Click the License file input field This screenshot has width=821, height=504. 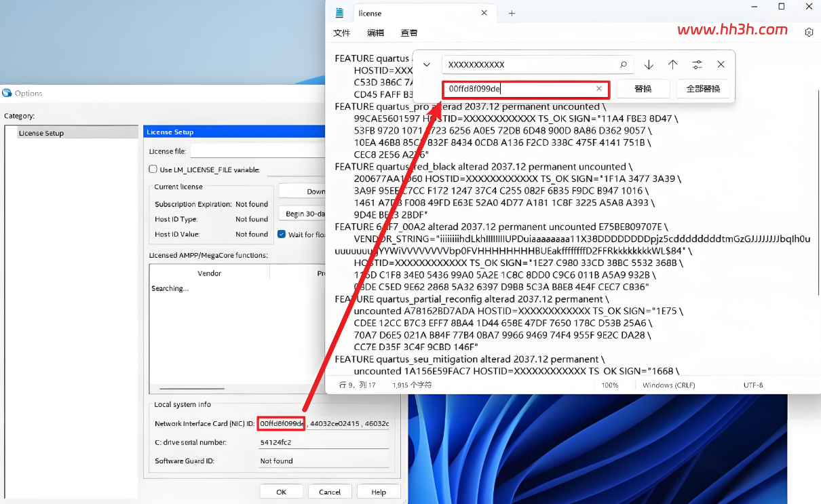click(258, 151)
